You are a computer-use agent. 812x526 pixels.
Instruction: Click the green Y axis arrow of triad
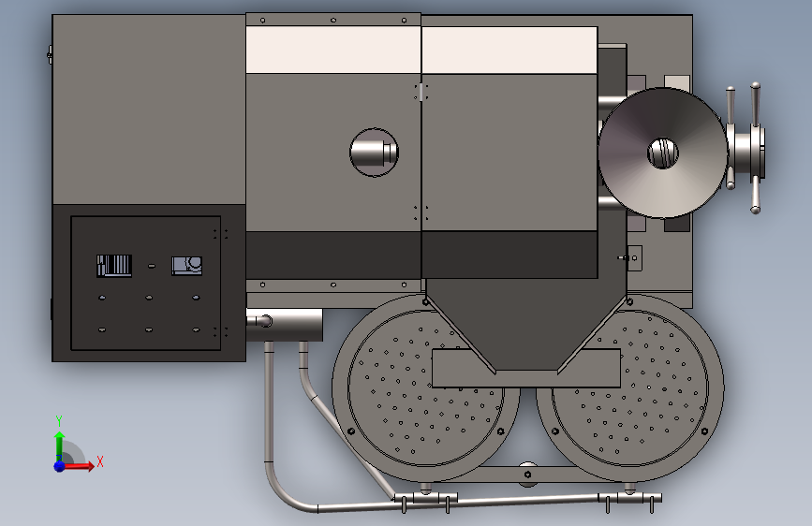[x=60, y=446]
